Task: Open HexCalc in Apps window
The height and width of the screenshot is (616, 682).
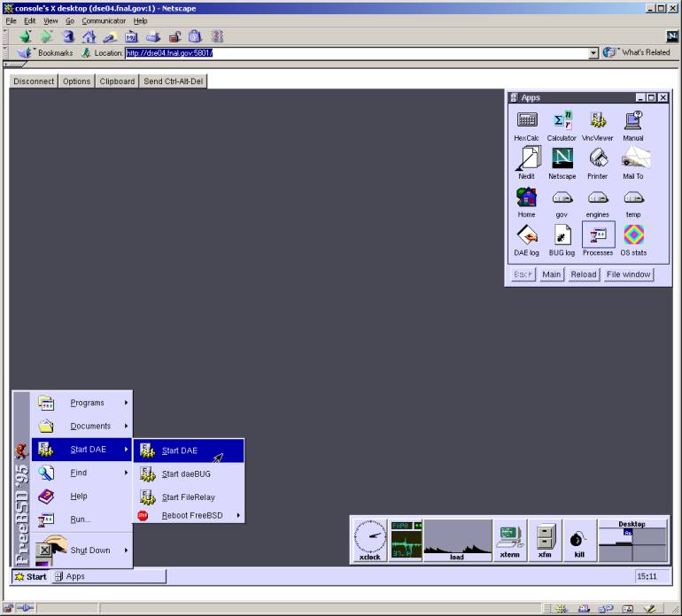Action: 526,126
